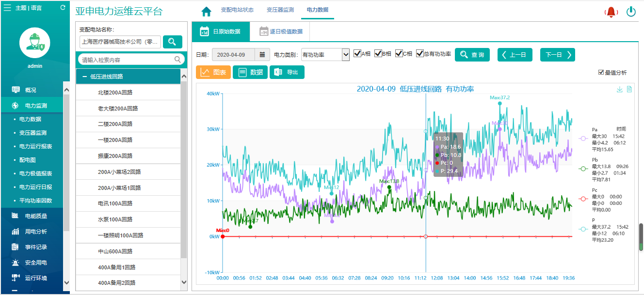Screen dimensions: 644x295
Task: Switch to the 变压器监测 top tab
Action: (280, 10)
